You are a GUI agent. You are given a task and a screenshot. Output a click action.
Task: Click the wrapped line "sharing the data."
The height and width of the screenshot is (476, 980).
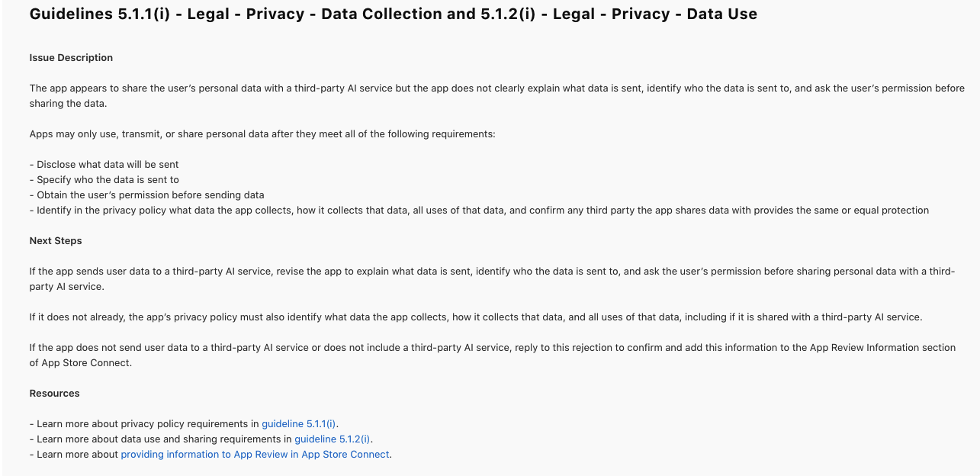[69, 103]
